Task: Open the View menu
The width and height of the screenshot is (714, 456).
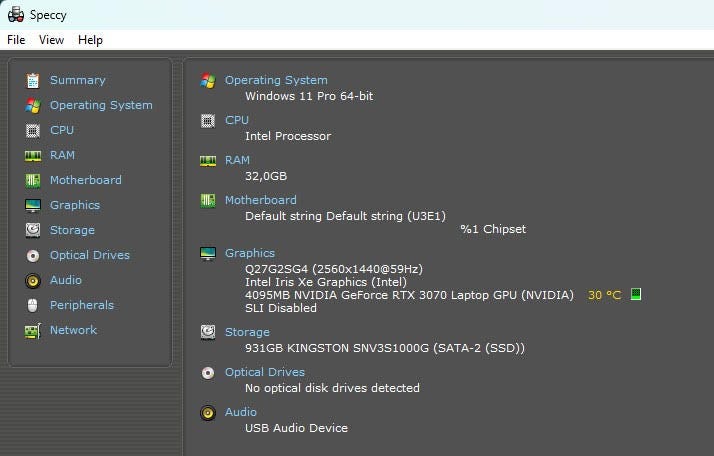Action: [x=51, y=40]
